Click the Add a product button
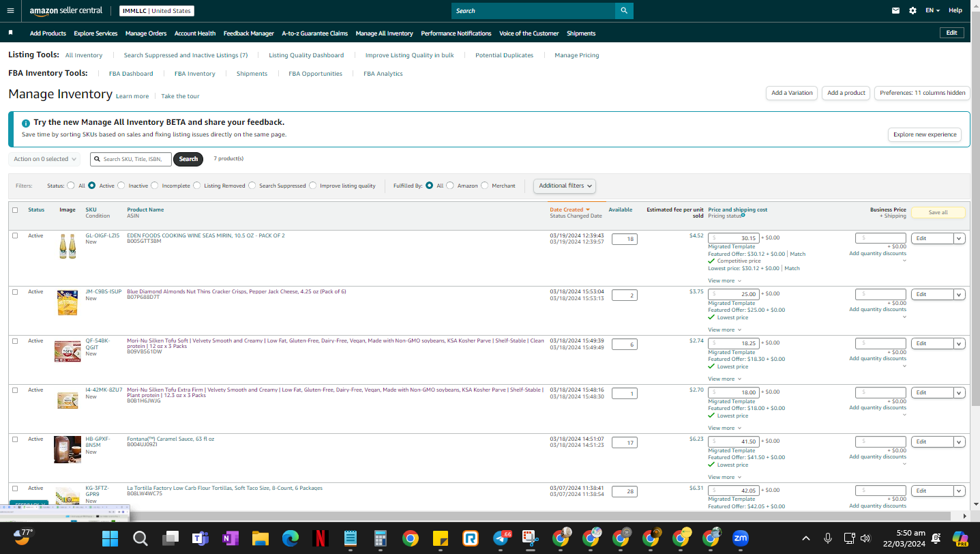Screen dimensions: 980x554 [x=846, y=93]
